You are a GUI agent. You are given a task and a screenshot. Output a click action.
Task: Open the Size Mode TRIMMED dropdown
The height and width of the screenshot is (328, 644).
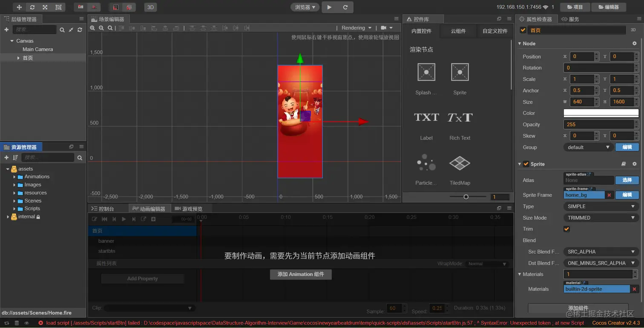[601, 218]
